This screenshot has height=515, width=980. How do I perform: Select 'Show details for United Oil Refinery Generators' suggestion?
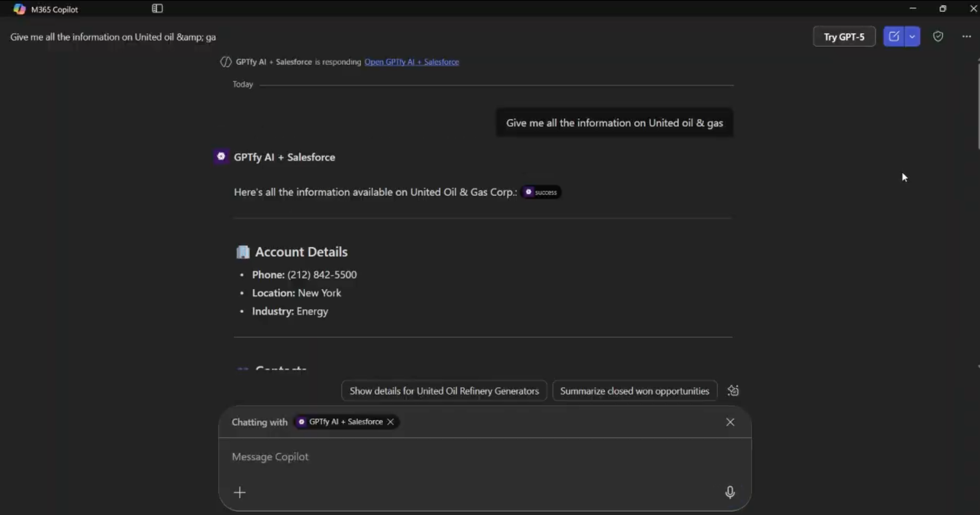point(444,391)
